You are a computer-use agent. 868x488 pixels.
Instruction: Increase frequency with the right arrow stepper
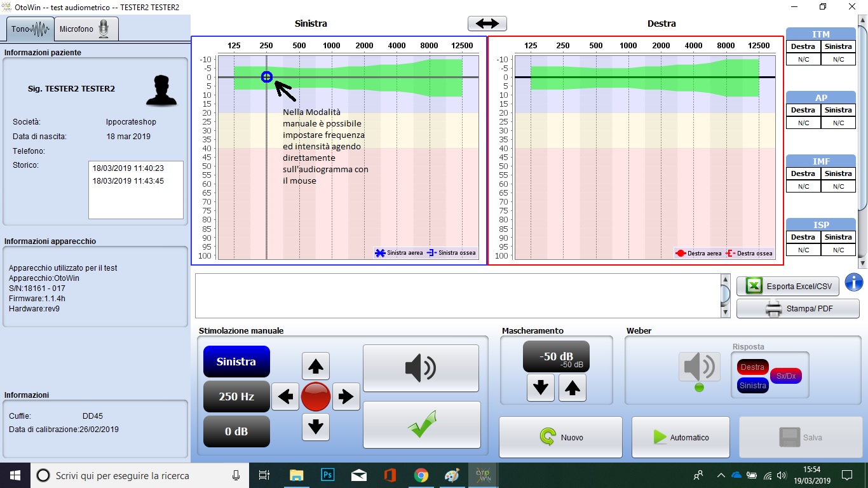(x=346, y=396)
